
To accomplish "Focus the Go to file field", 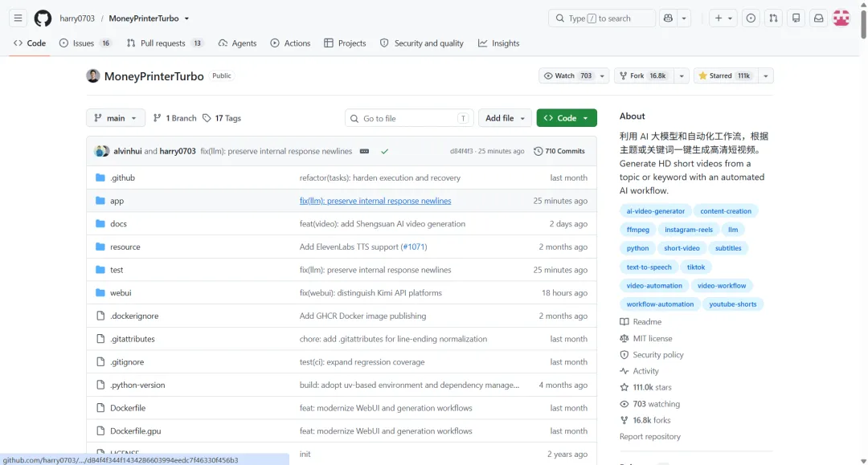I will [x=409, y=118].
